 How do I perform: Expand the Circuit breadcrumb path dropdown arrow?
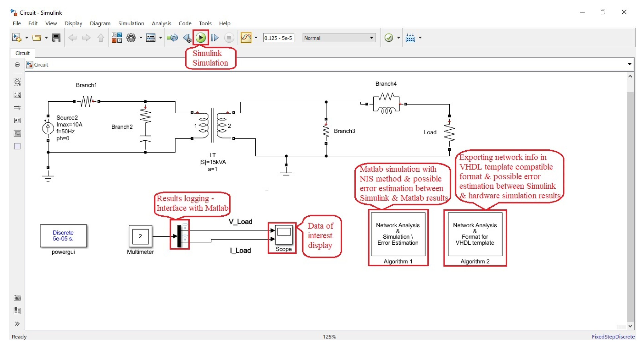click(630, 64)
